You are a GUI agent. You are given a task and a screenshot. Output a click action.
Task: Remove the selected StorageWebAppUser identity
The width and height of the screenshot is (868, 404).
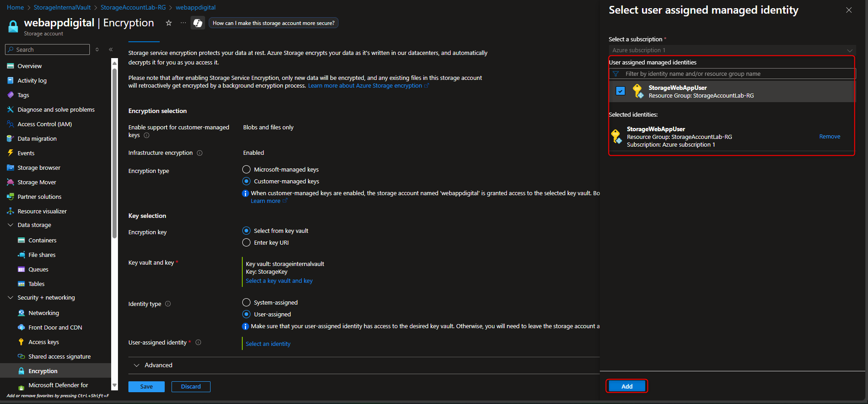[829, 136]
